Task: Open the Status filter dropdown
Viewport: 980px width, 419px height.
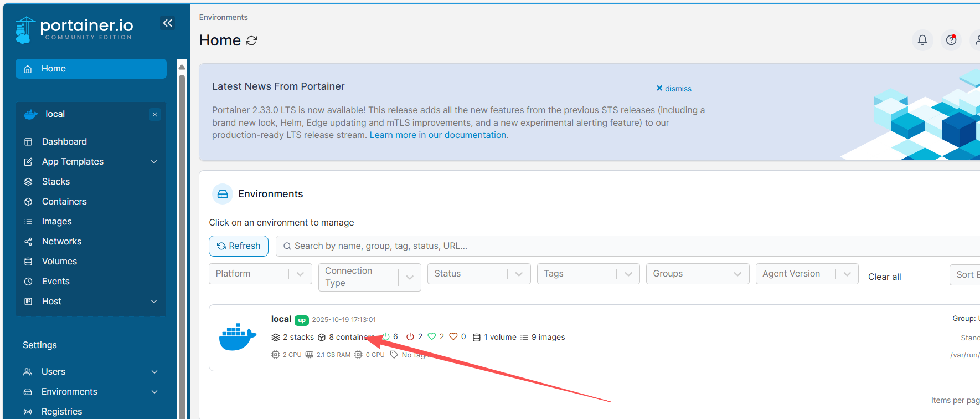Action: (x=479, y=274)
